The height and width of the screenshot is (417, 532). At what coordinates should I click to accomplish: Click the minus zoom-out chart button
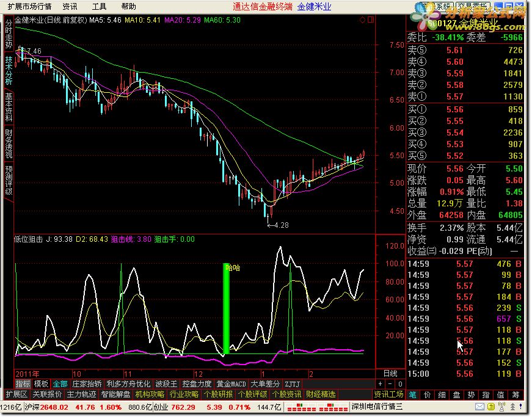coord(390,384)
